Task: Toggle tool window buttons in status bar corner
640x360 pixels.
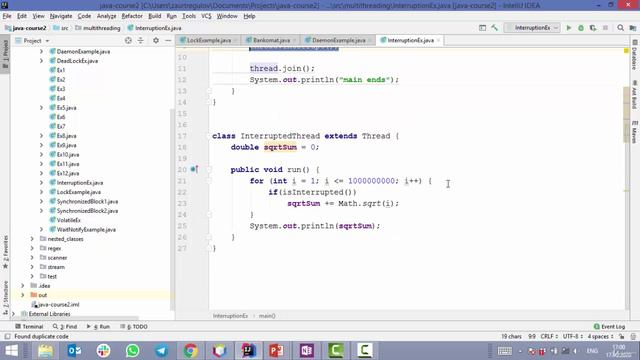Action: (x=7, y=336)
